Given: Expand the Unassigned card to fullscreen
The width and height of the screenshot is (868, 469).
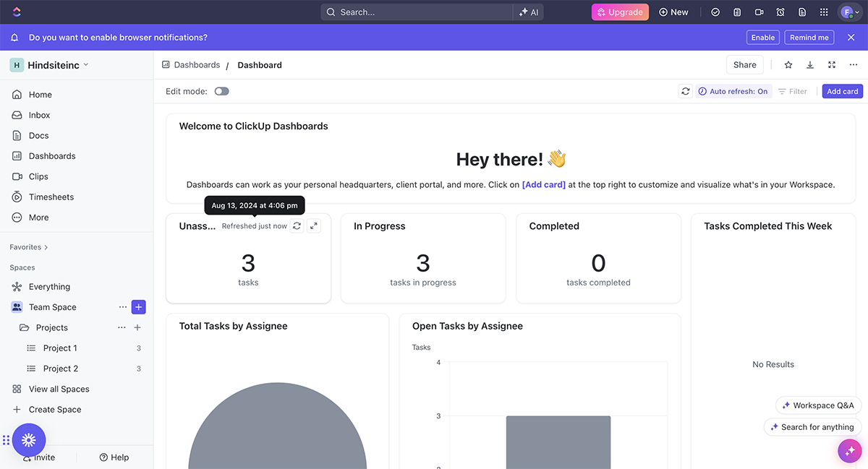Looking at the screenshot, I should pos(313,226).
